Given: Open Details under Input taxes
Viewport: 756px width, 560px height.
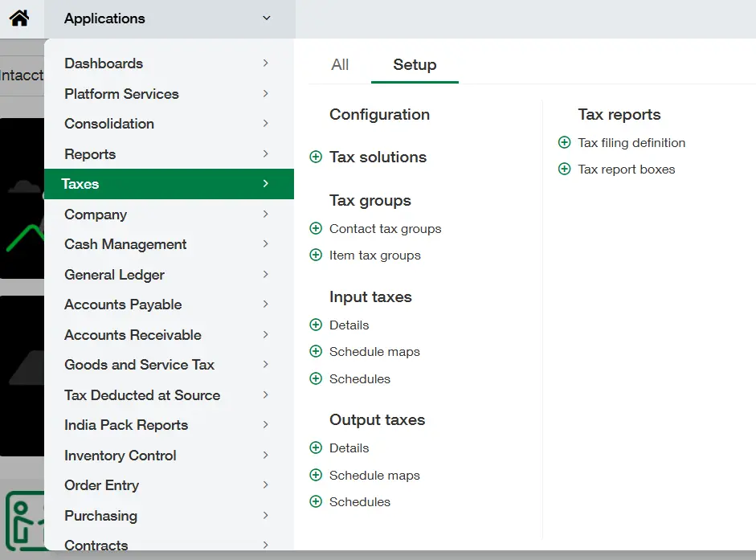Looking at the screenshot, I should point(349,325).
